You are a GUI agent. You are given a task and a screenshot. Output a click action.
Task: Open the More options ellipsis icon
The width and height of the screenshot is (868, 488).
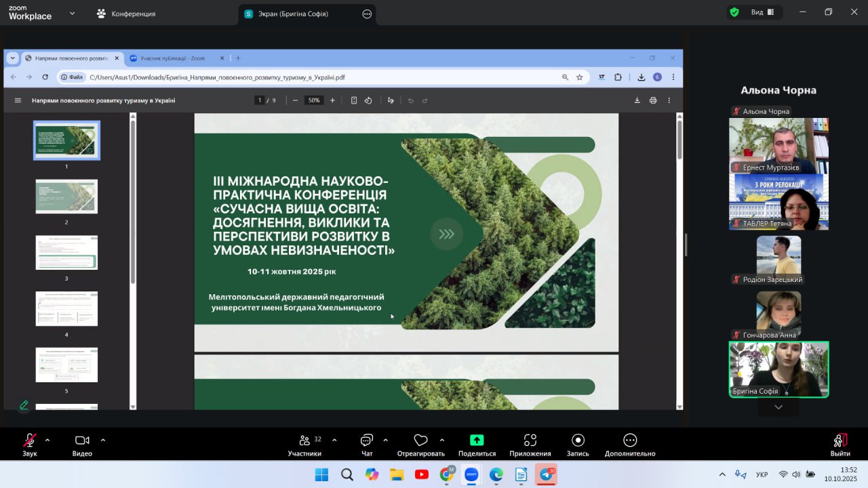click(x=630, y=441)
